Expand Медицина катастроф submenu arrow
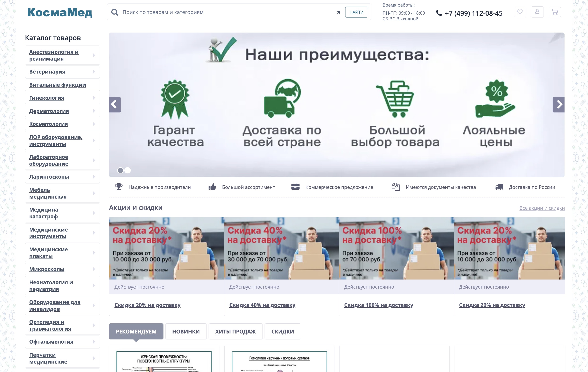Viewport: 588px width, 372px height. [94, 213]
